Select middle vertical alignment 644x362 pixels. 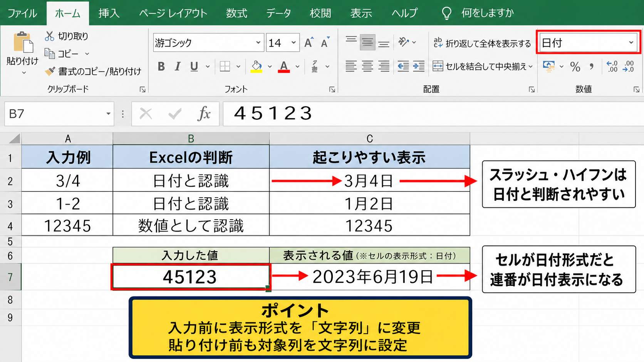[x=367, y=42]
